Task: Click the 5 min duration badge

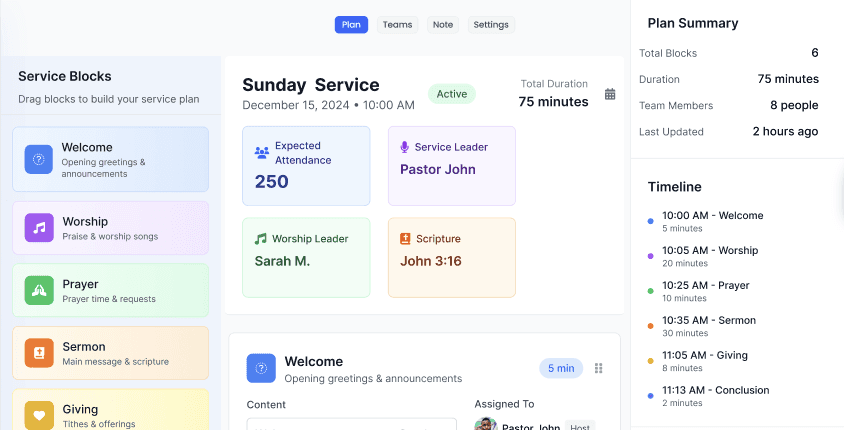Action: pos(561,368)
